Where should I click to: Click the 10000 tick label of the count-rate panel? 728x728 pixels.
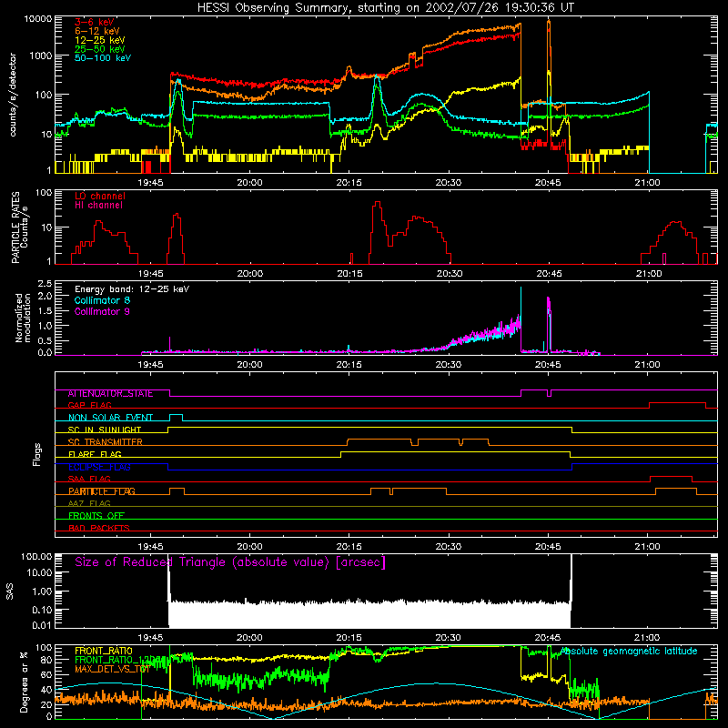(x=37, y=19)
